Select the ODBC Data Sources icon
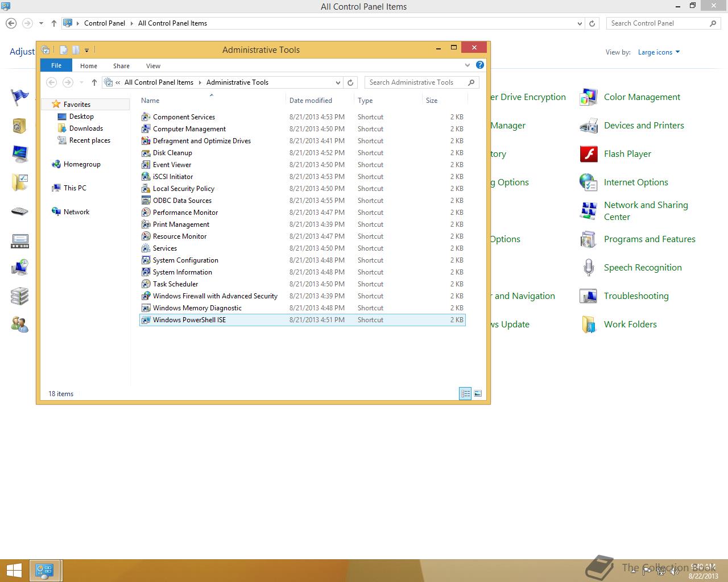The height and width of the screenshot is (582, 728). pyautogui.click(x=146, y=201)
